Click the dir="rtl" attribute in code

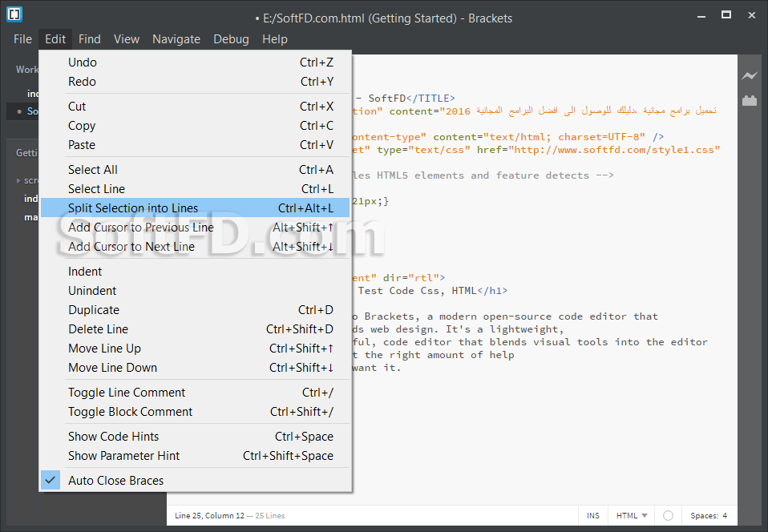click(411, 278)
